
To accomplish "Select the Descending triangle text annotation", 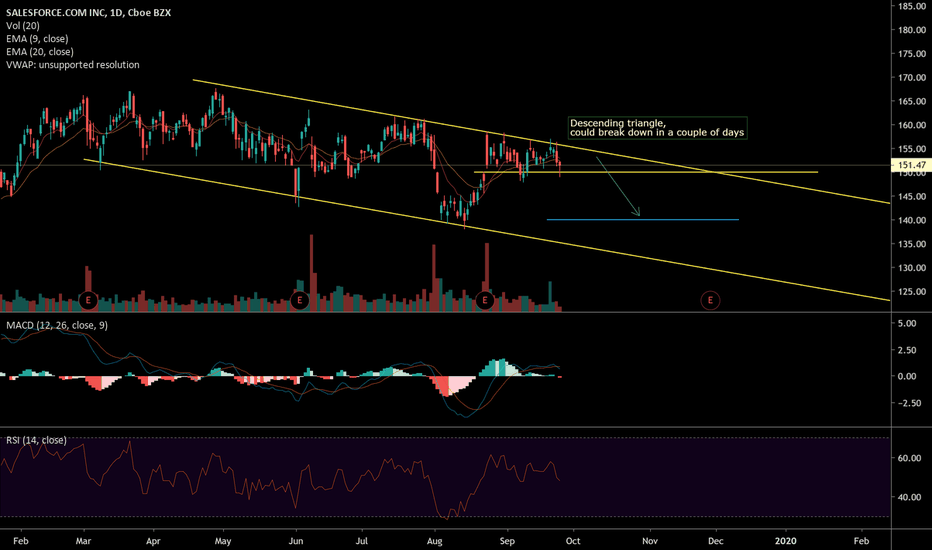I will 657,128.
